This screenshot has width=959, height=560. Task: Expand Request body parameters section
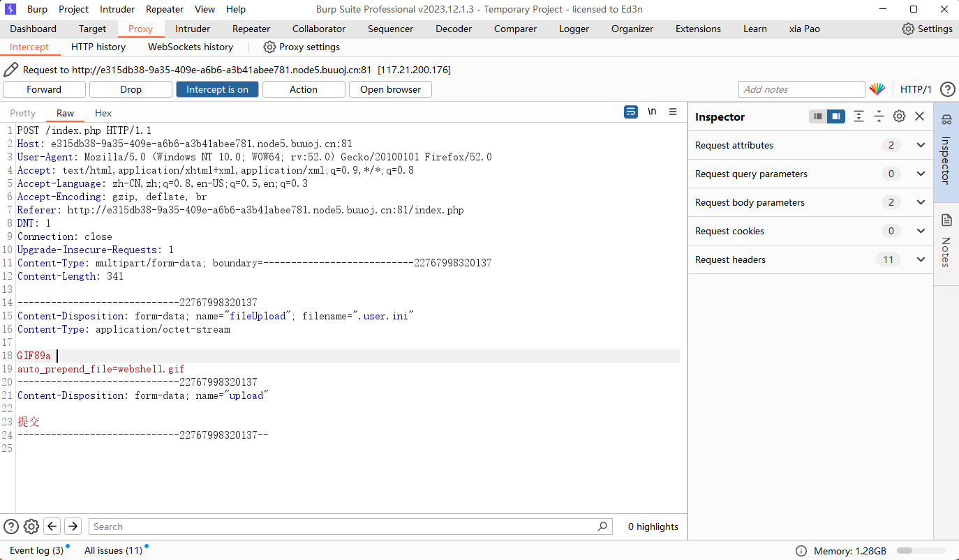pos(810,202)
